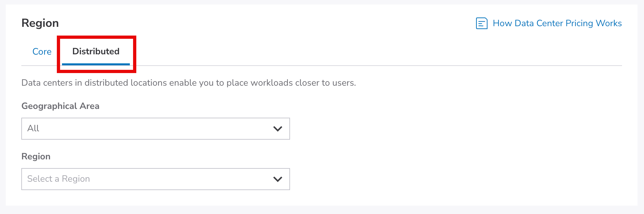
Task: Click the Region dropdown chevron arrow
Action: pyautogui.click(x=278, y=179)
